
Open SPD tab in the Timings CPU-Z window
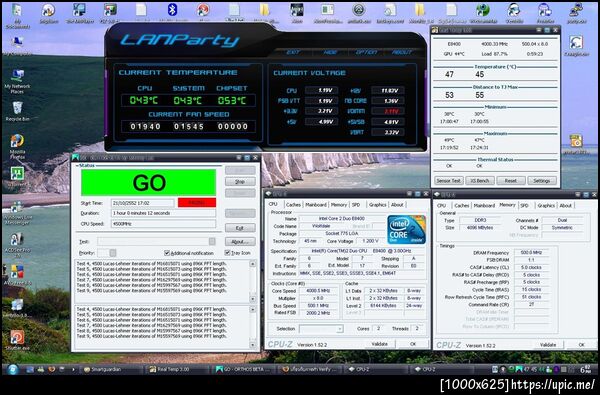(525, 206)
